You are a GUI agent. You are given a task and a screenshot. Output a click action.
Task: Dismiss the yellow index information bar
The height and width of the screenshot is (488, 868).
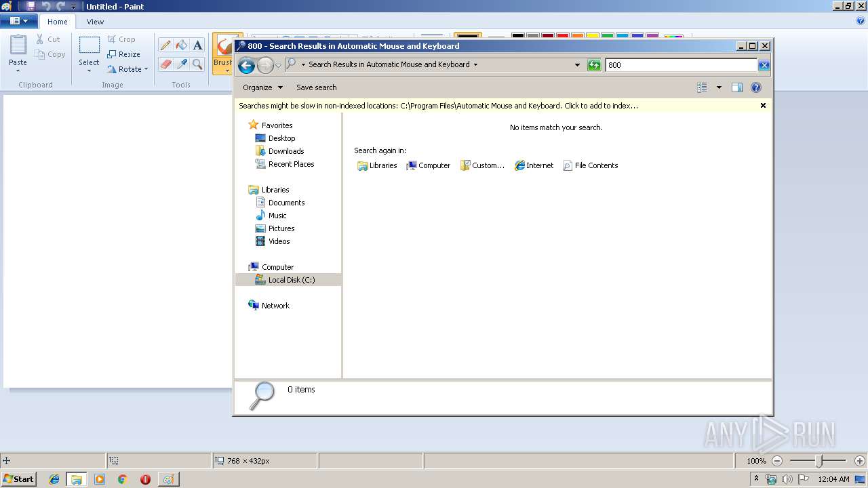(763, 106)
